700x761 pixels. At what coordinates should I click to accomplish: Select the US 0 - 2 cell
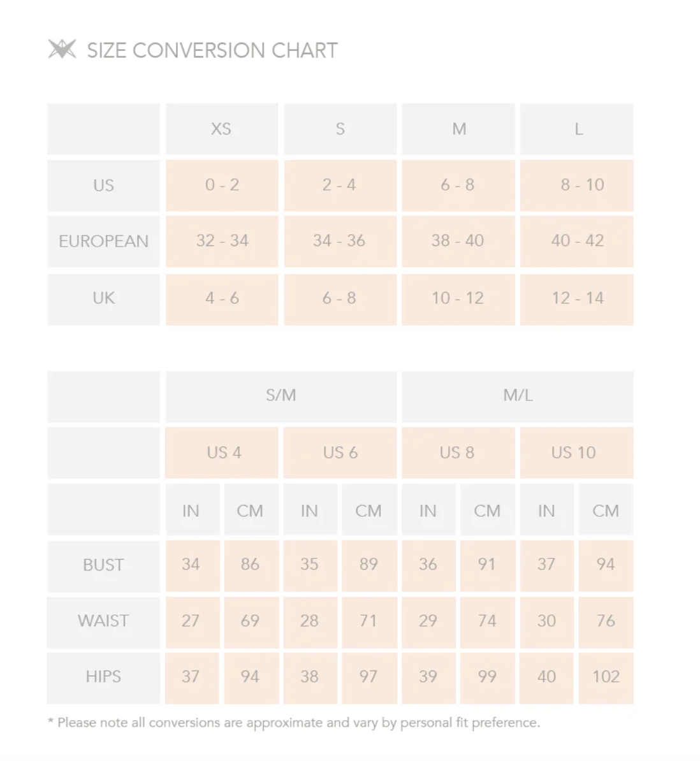222,185
